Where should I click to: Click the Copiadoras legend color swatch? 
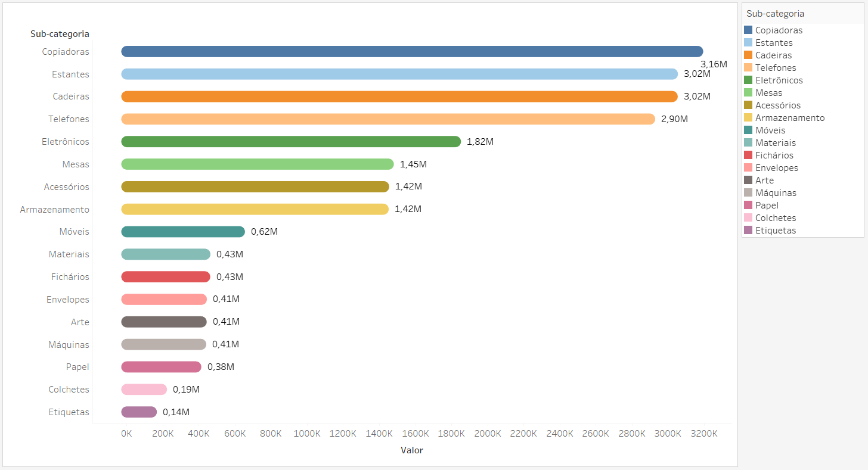[748, 30]
